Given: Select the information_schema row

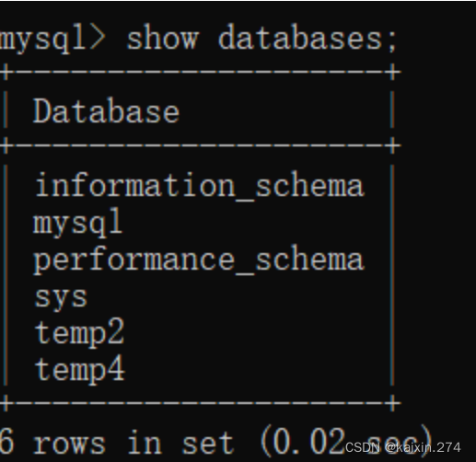Looking at the screenshot, I should tap(199, 186).
